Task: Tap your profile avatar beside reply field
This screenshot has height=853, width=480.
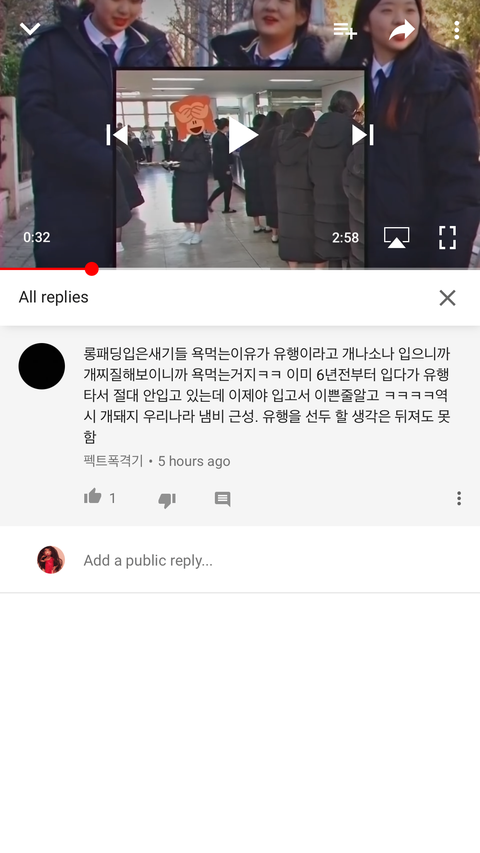Action: pos(51,560)
